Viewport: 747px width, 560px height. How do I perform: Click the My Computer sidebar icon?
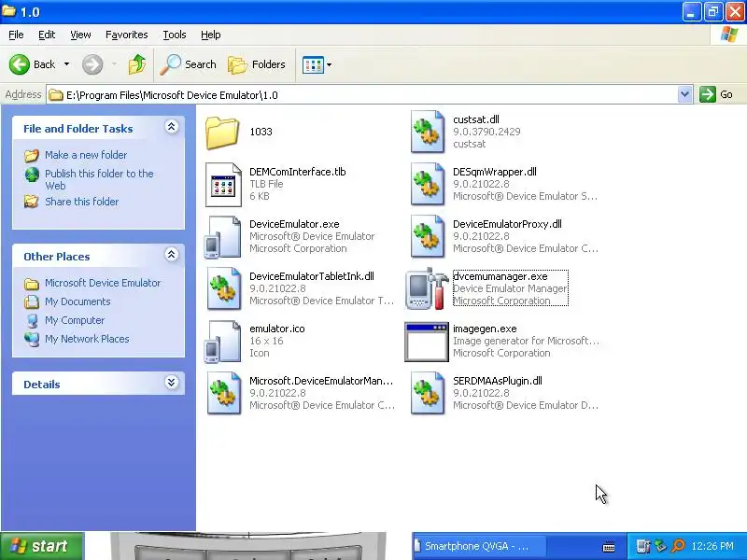click(x=32, y=320)
